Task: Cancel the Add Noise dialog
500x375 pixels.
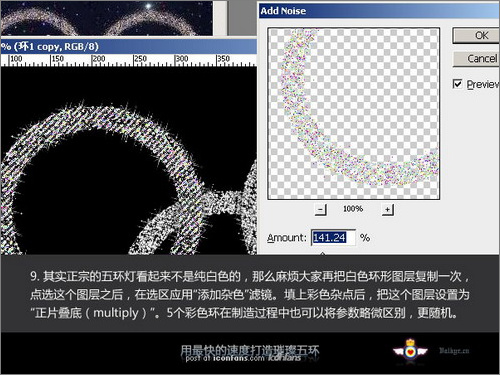Action: 476,59
